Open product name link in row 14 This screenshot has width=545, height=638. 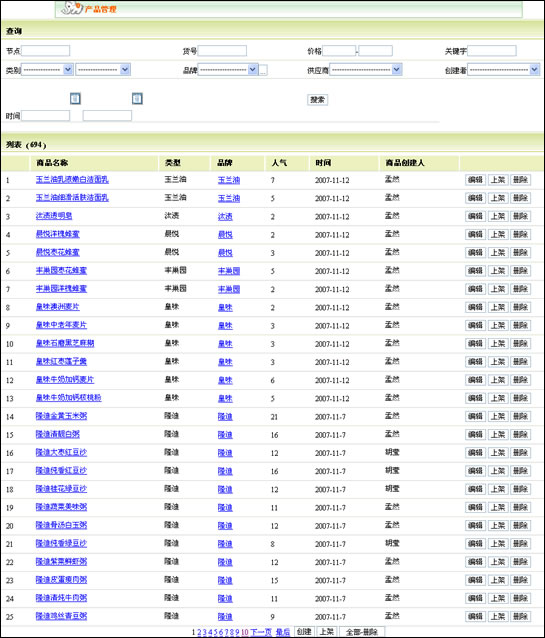[x=61, y=416]
